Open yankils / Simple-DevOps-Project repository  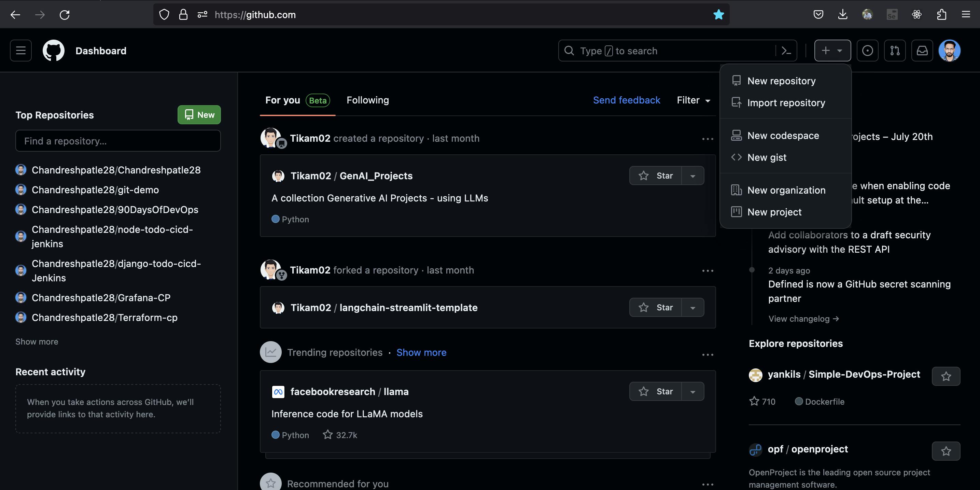click(844, 374)
